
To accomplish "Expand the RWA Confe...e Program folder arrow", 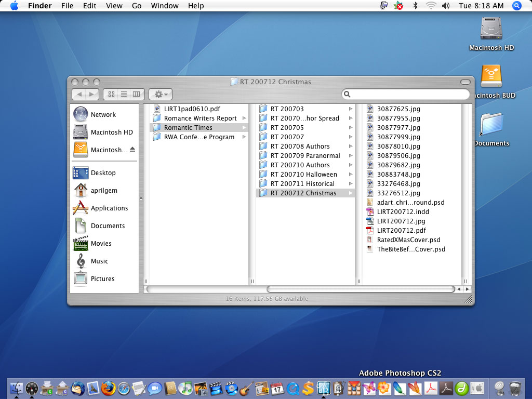I will (244, 137).
